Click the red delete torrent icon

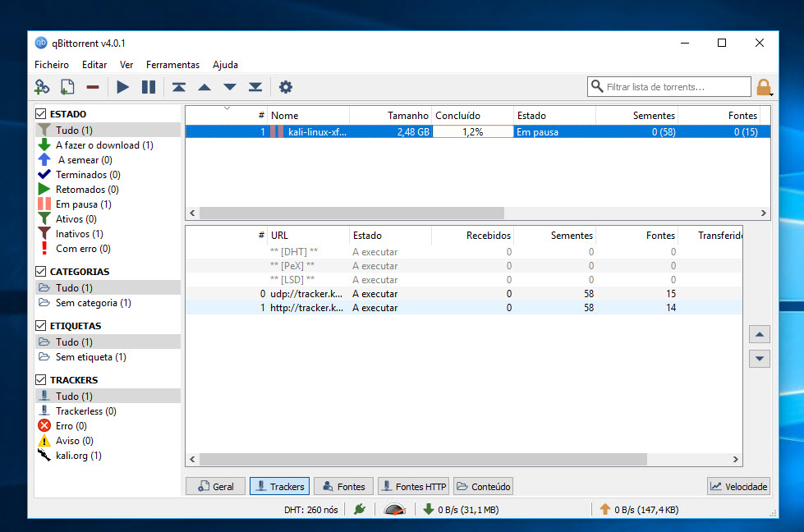click(92, 86)
